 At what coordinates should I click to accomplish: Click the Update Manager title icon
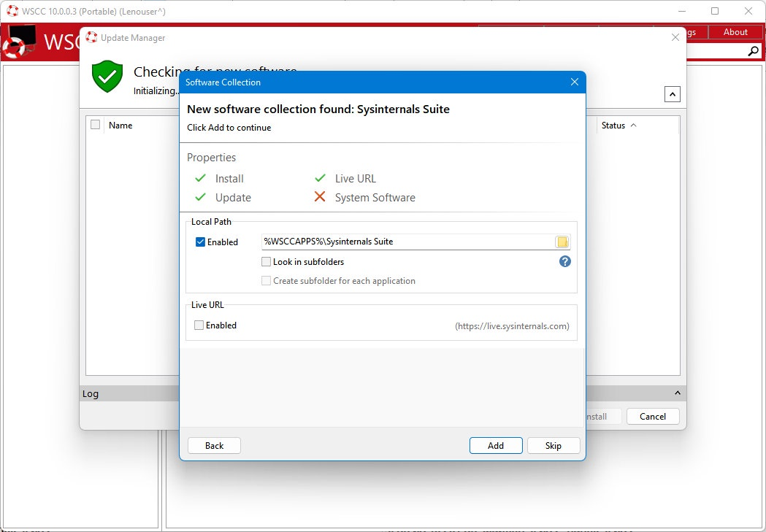(91, 37)
